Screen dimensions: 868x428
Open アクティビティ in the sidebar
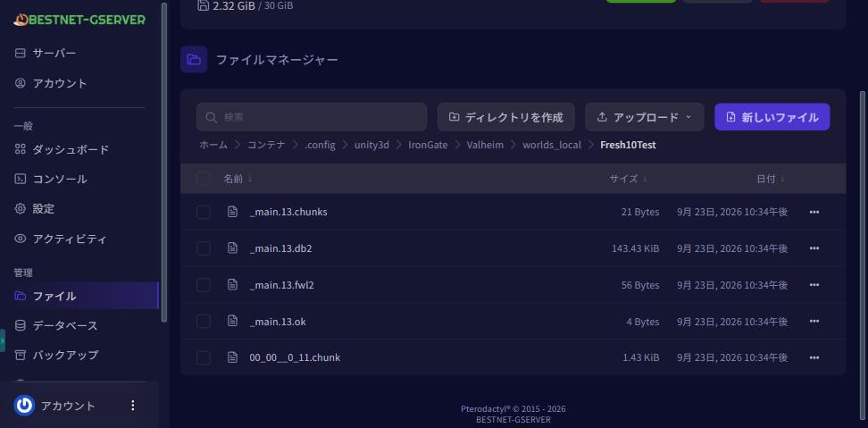61,239
